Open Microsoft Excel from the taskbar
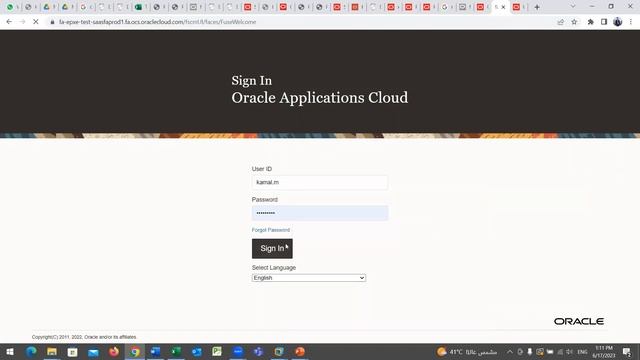The image size is (640, 360). (x=176, y=352)
